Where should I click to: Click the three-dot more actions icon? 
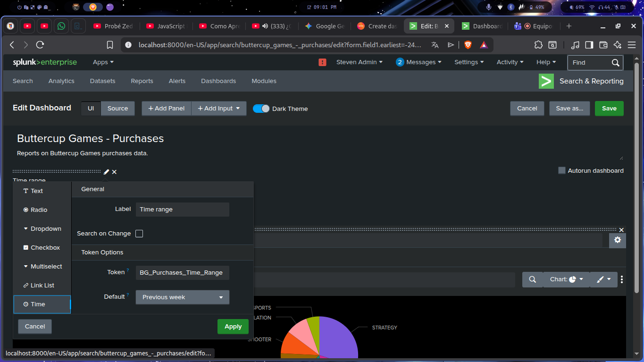pyautogui.click(x=622, y=279)
